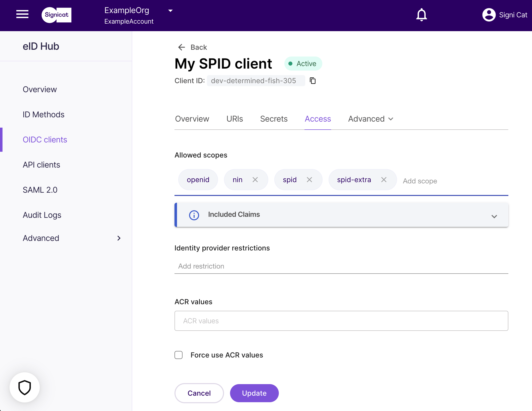Click the Update button

click(x=254, y=393)
